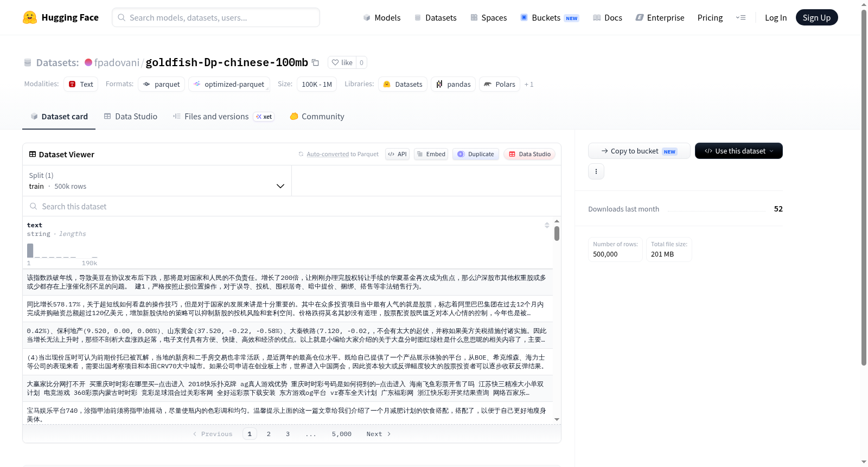Select the parquet format tag
The image size is (868, 467).
162,84
